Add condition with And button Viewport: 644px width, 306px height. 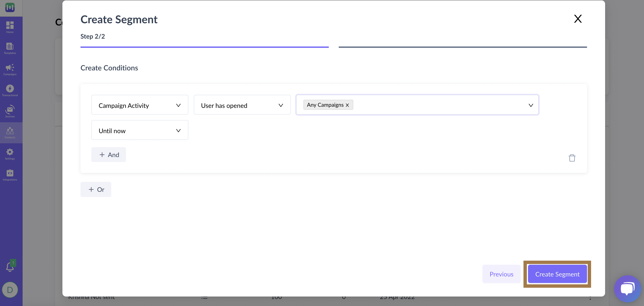coord(109,154)
